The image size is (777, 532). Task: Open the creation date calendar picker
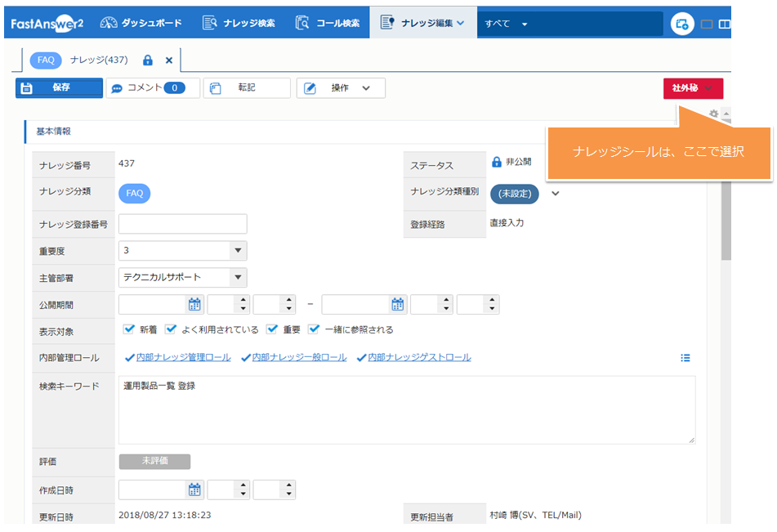point(194,490)
